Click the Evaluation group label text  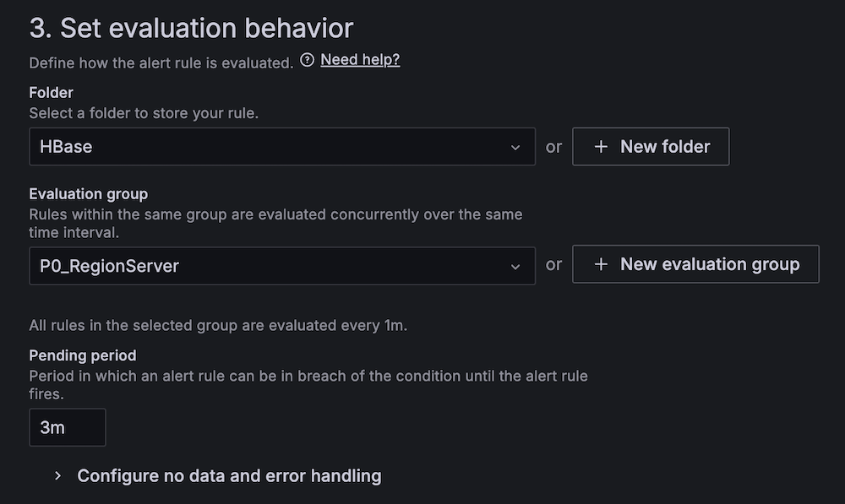point(88,193)
